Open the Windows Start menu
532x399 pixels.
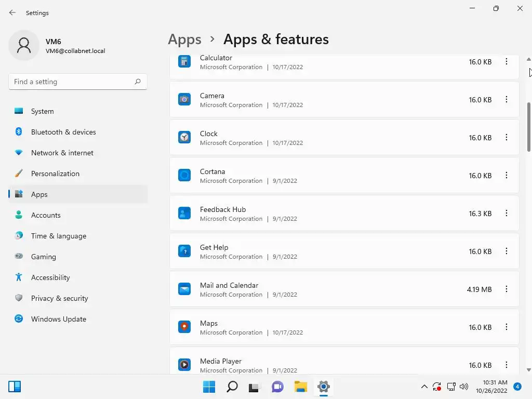209,387
